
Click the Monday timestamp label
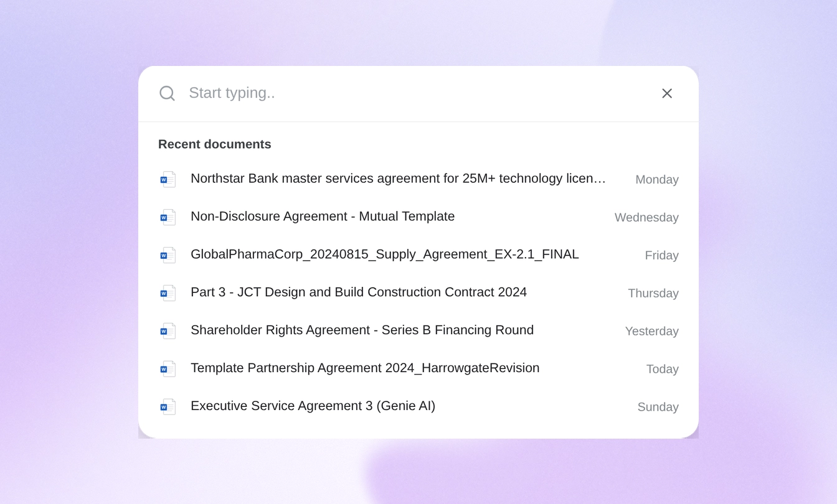(x=656, y=180)
